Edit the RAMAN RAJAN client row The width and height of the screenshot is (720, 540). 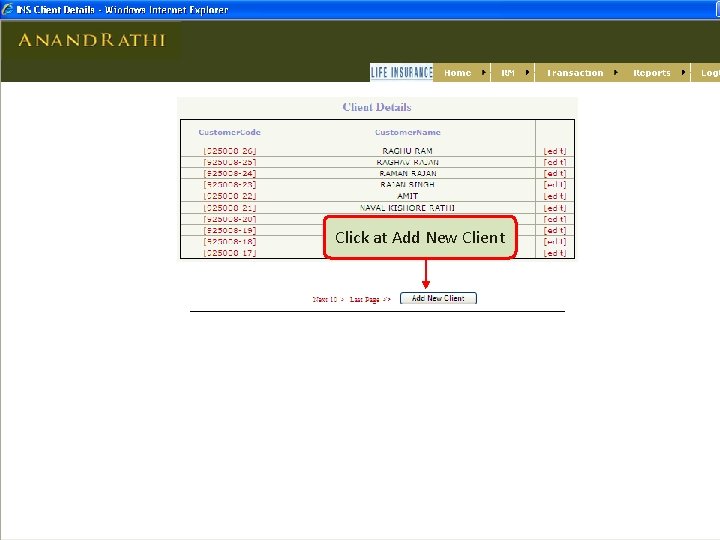555,174
